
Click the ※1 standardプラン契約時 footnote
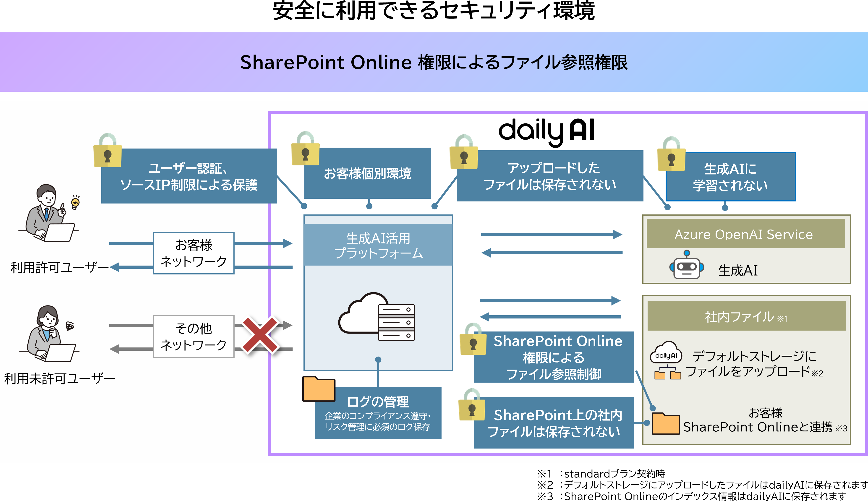(x=601, y=473)
